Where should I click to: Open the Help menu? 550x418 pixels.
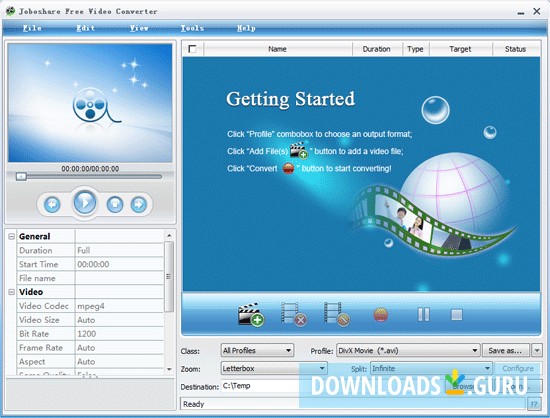246,28
